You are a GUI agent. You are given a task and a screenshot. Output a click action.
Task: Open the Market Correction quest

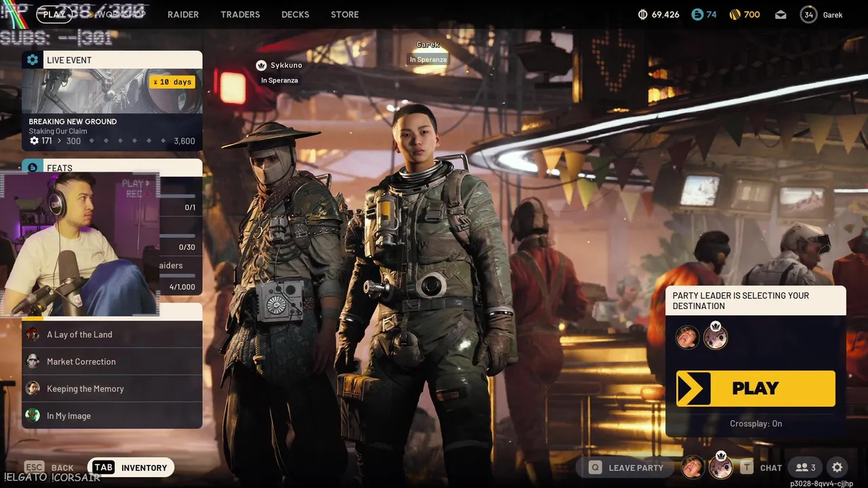(x=112, y=361)
